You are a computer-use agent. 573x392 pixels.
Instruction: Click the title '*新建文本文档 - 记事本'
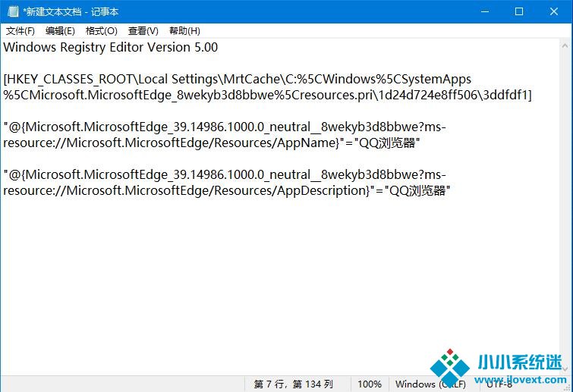(71, 11)
